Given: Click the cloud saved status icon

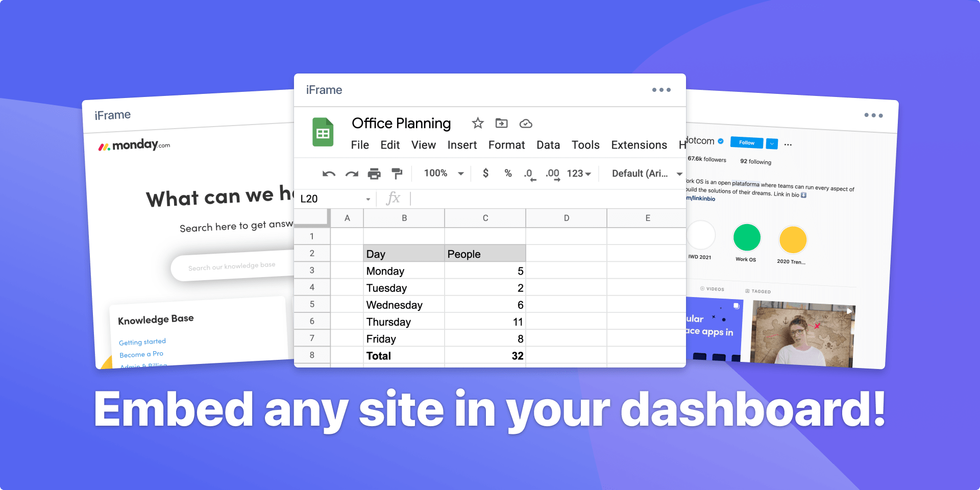Looking at the screenshot, I should click(x=526, y=124).
